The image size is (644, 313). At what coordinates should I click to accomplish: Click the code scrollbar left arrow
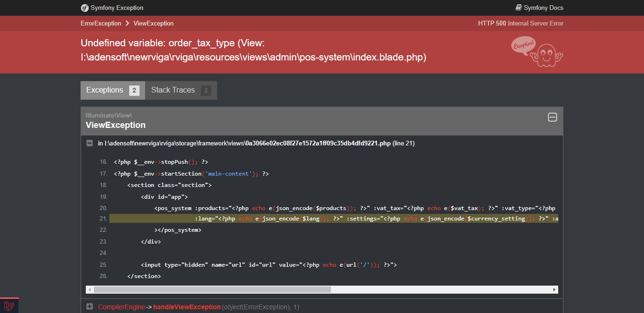pos(90,289)
